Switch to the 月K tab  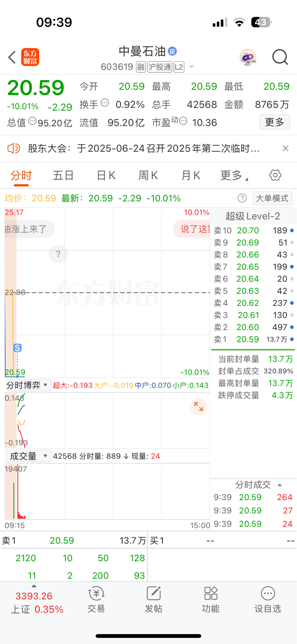tap(190, 176)
